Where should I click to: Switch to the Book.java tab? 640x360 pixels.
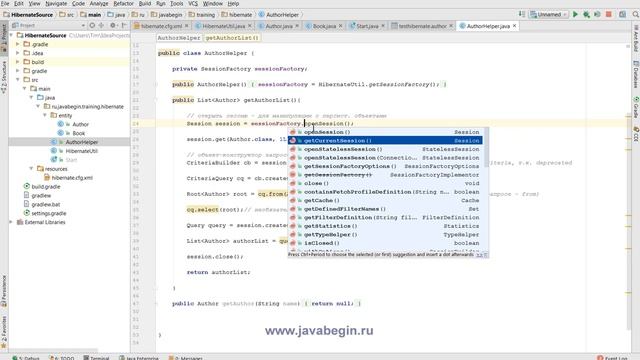point(324,26)
